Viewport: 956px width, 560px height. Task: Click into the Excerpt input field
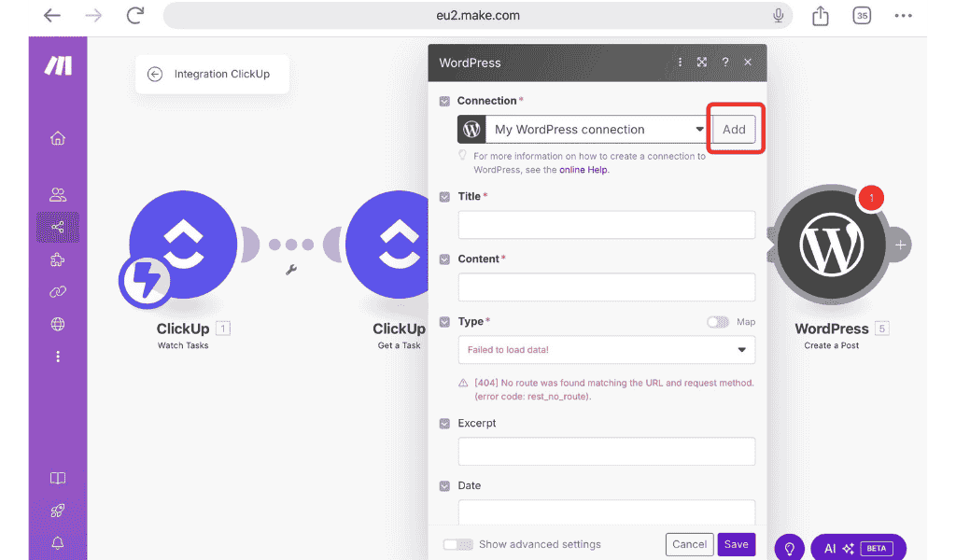coord(607,452)
